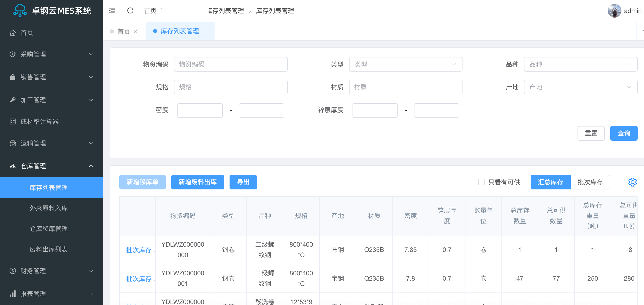Click the 查询 button
The width and height of the screenshot is (644, 305).
coord(624,133)
